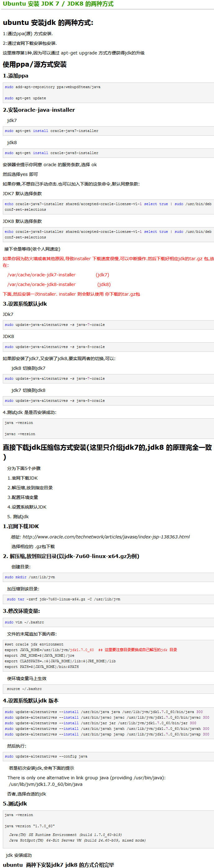Click the 'Java HotSpot(TM) 64-Bit Server VM' output line
This screenshot has width=214, height=868.
(x=77, y=840)
